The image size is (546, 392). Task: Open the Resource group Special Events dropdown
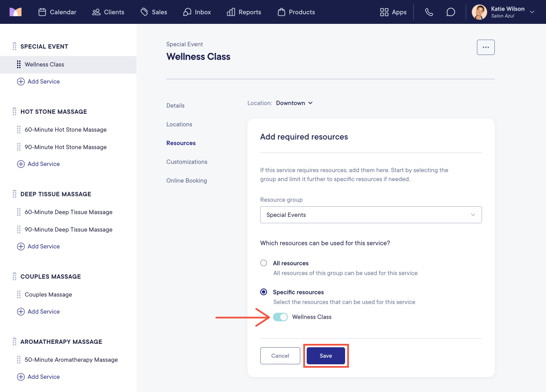pyautogui.click(x=371, y=215)
